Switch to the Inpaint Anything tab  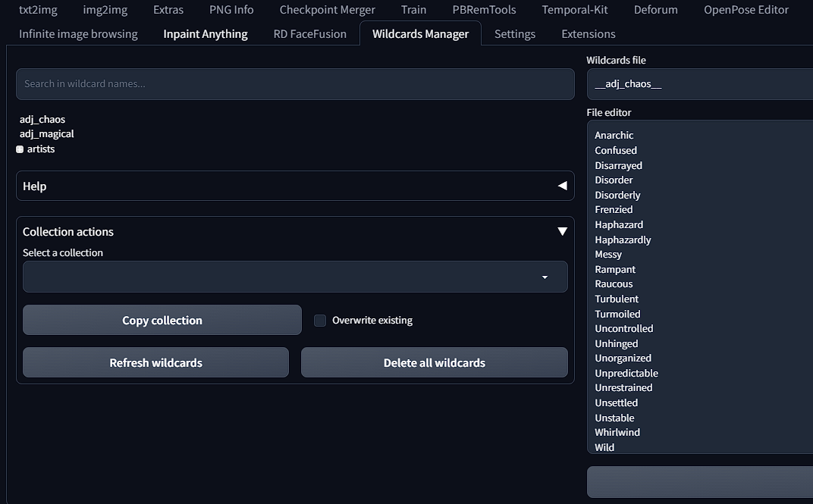tap(206, 34)
